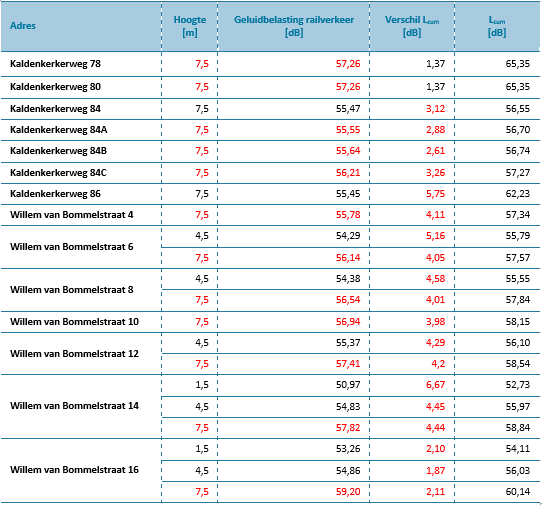Image resolution: width=542 pixels, height=505 pixels.
Task: Select the Lcum value 58,54
Action: pos(518,364)
